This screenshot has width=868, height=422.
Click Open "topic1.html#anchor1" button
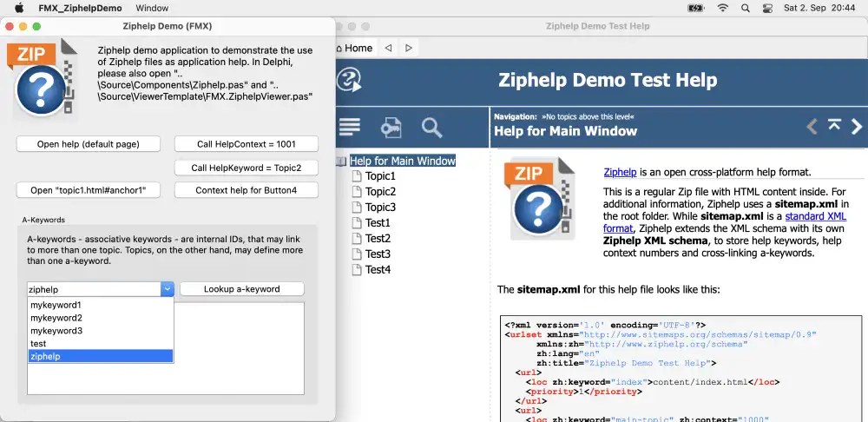89,190
